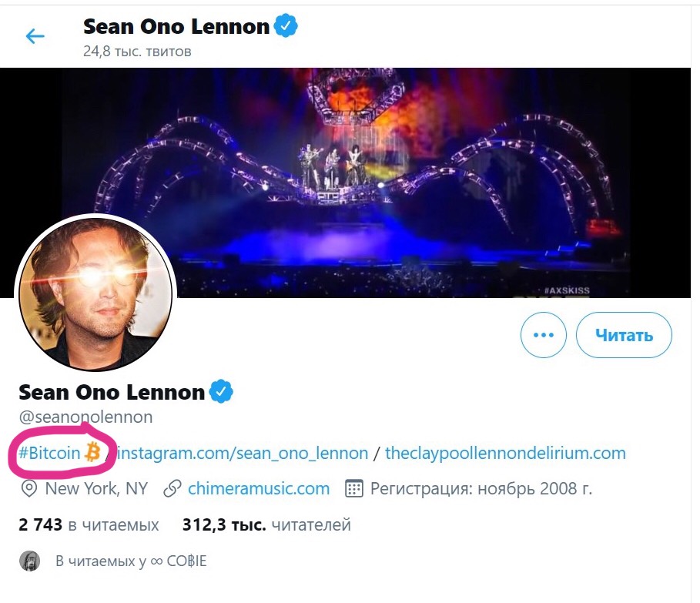
Task: Visit theclaypoollennondelirium.com link
Action: coord(505,453)
